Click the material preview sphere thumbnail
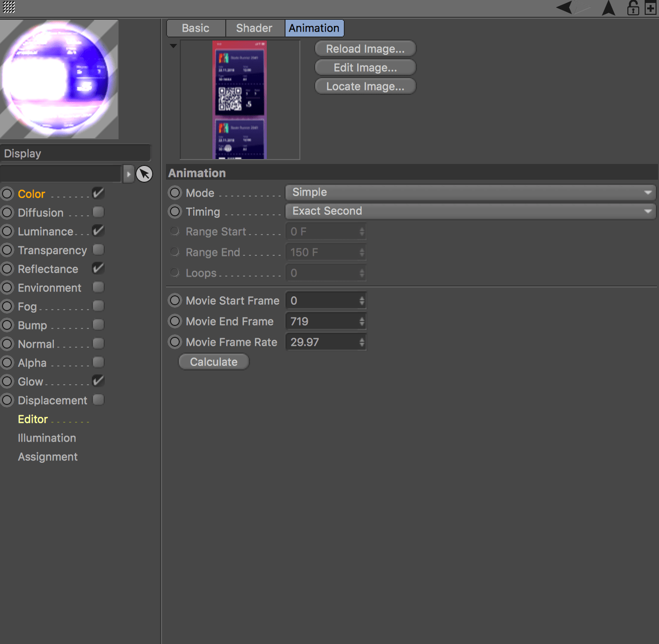The width and height of the screenshot is (659, 644). [x=59, y=79]
